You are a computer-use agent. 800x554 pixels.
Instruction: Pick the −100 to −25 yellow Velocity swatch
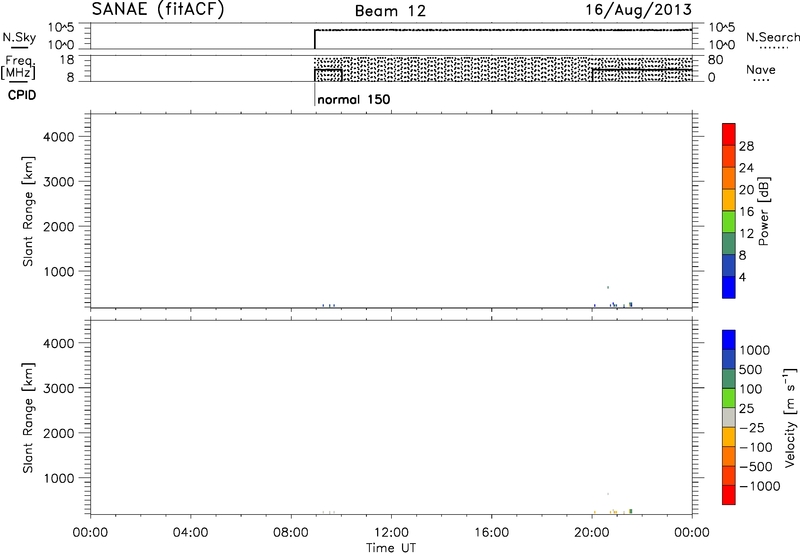pos(729,437)
